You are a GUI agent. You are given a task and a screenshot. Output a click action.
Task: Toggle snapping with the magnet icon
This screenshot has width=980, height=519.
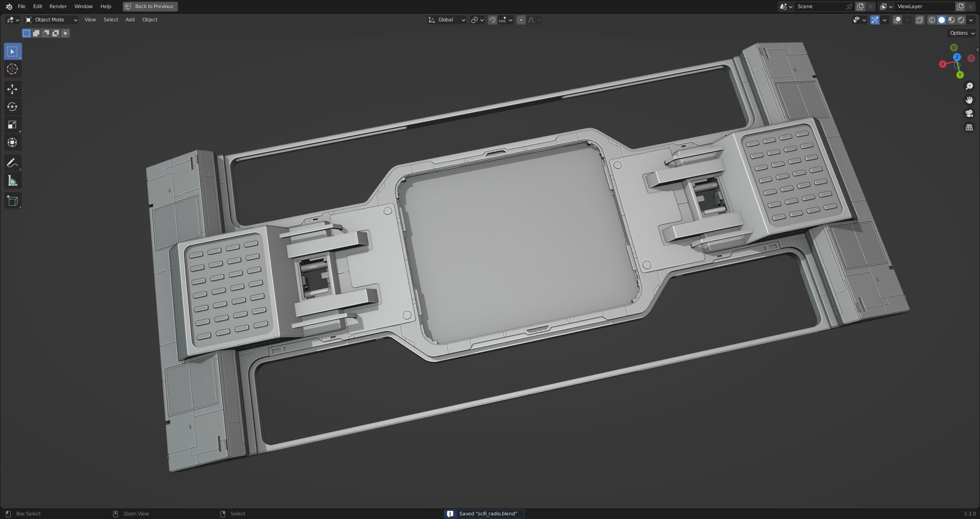[492, 20]
